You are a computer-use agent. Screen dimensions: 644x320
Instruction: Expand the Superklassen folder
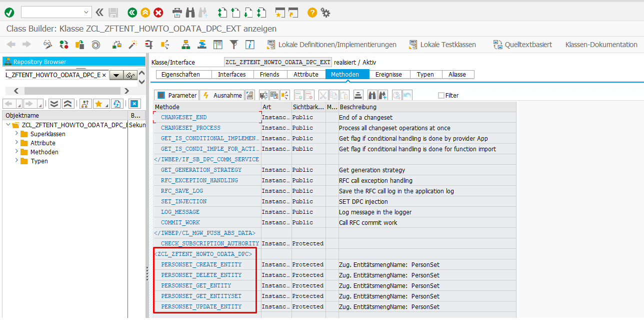point(16,134)
